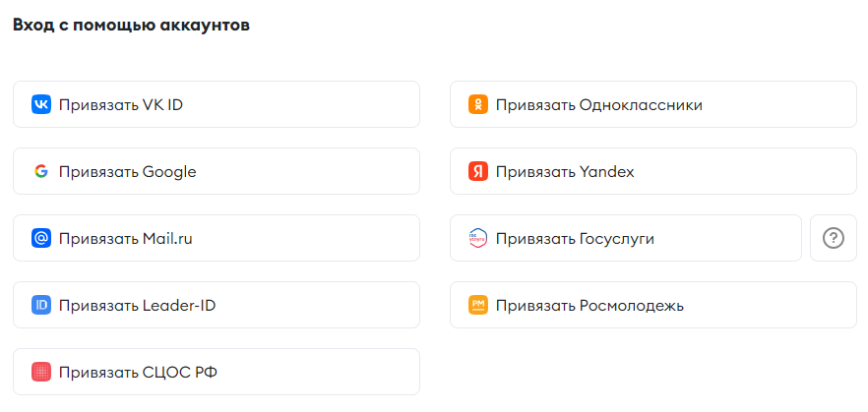Click the red СЦОС РФ icon
The width and height of the screenshot is (868, 412).
pos(41,372)
